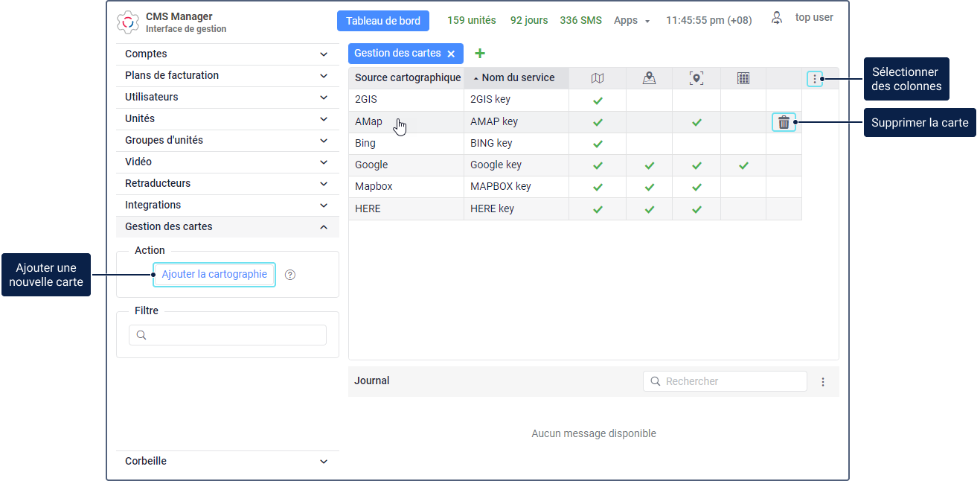Screen dimensions: 980x481
Task: Open column selector three-dot menu in table header
Action: tap(815, 78)
